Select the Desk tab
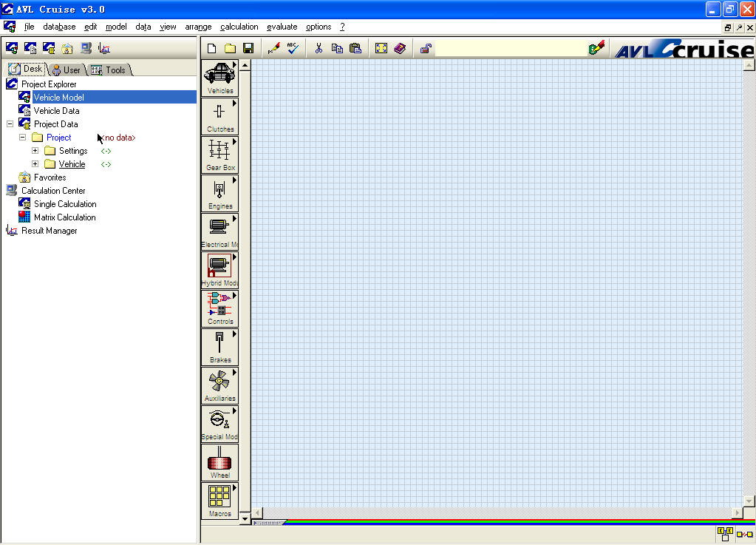The height and width of the screenshot is (545, 756). (x=27, y=69)
